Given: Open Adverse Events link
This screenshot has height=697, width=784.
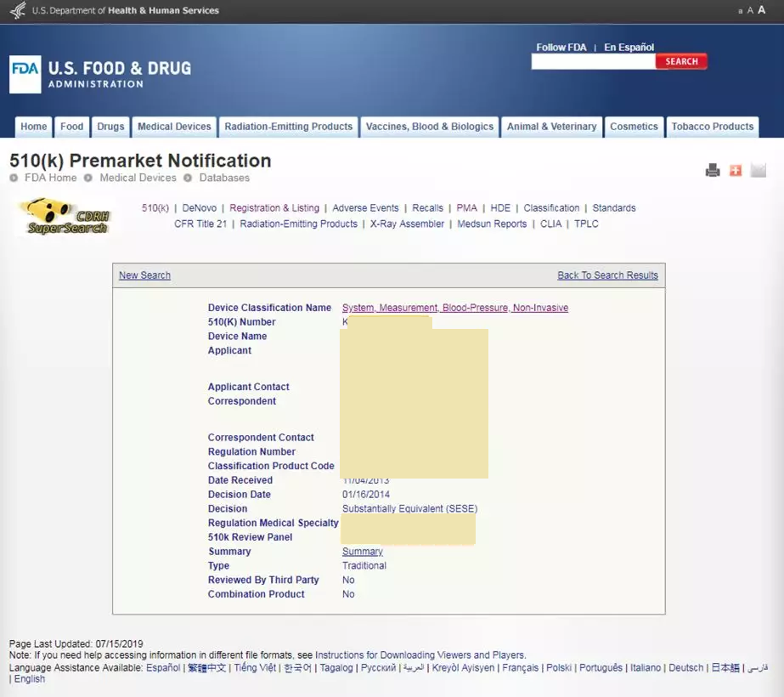Looking at the screenshot, I should click(x=365, y=208).
